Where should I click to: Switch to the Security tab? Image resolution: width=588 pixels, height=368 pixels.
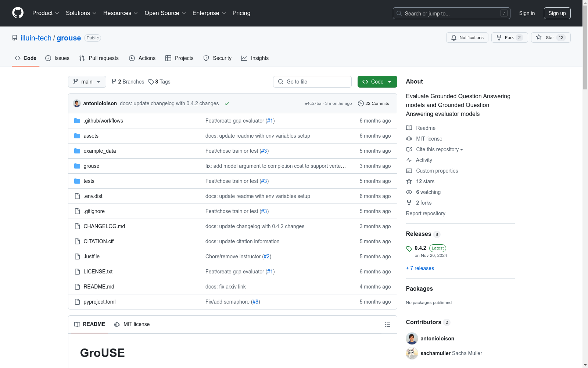[x=218, y=58]
